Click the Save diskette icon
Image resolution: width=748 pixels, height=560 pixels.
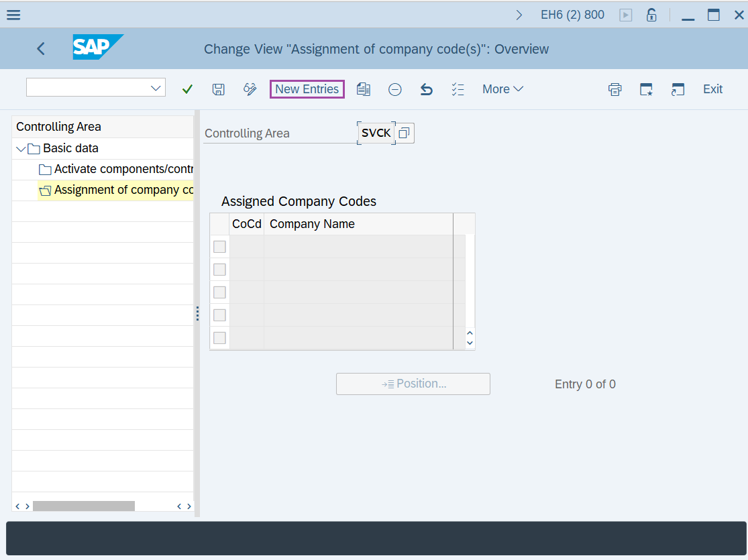pyautogui.click(x=218, y=89)
